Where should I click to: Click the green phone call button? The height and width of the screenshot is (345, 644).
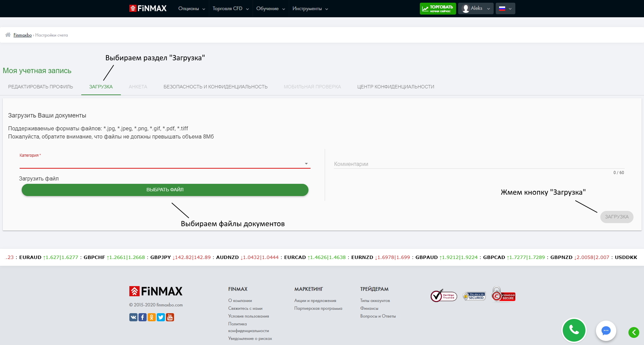[x=574, y=330]
